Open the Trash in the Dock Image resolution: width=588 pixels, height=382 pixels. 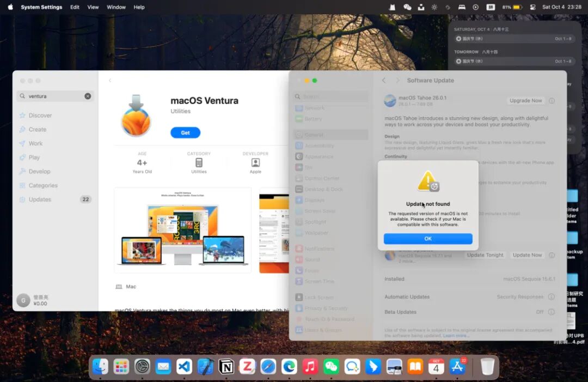click(487, 367)
